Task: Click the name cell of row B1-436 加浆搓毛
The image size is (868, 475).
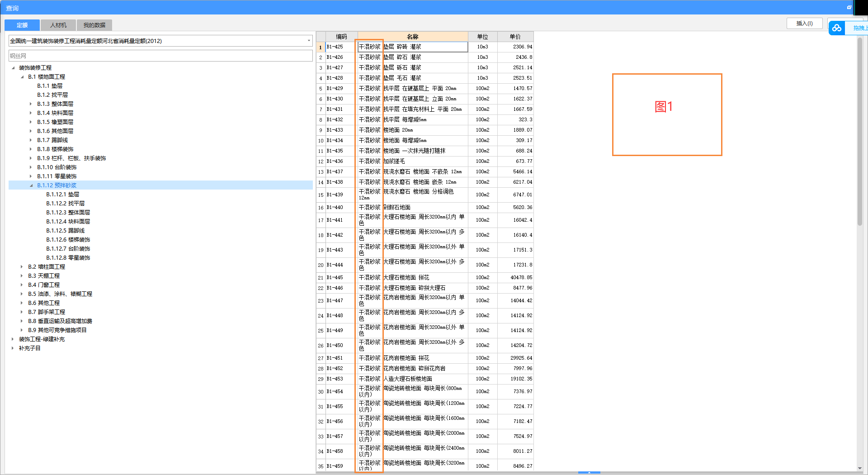Action: click(x=413, y=161)
